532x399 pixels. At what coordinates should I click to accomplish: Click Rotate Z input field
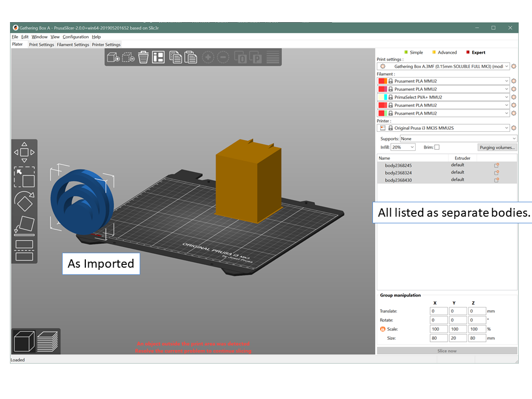point(477,320)
